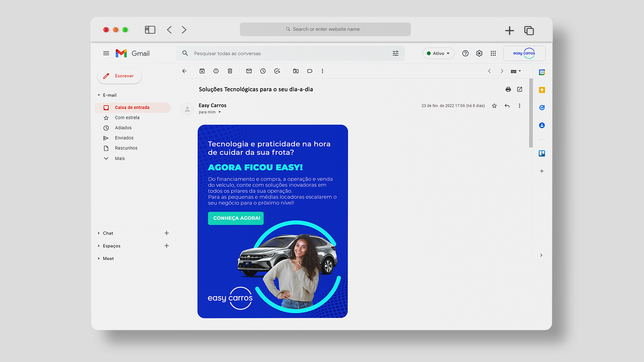Report this email as spam
The image size is (644, 362).
coord(216,71)
